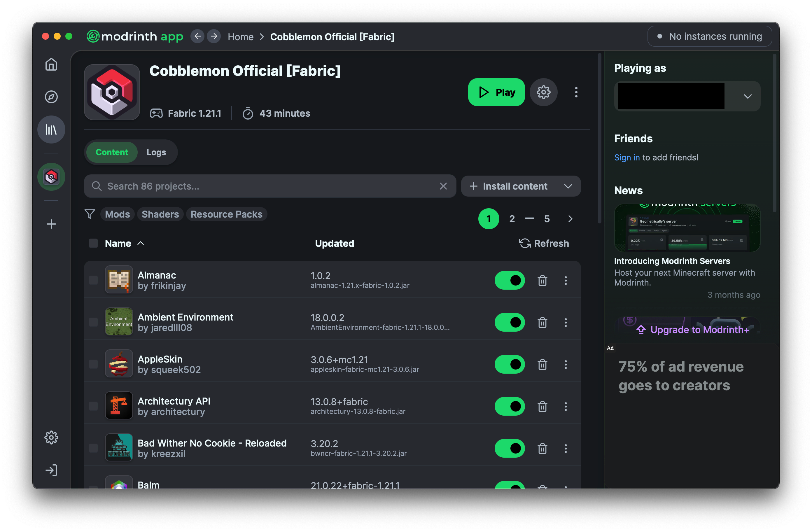Open app settings gear in sidebar

(x=51, y=437)
